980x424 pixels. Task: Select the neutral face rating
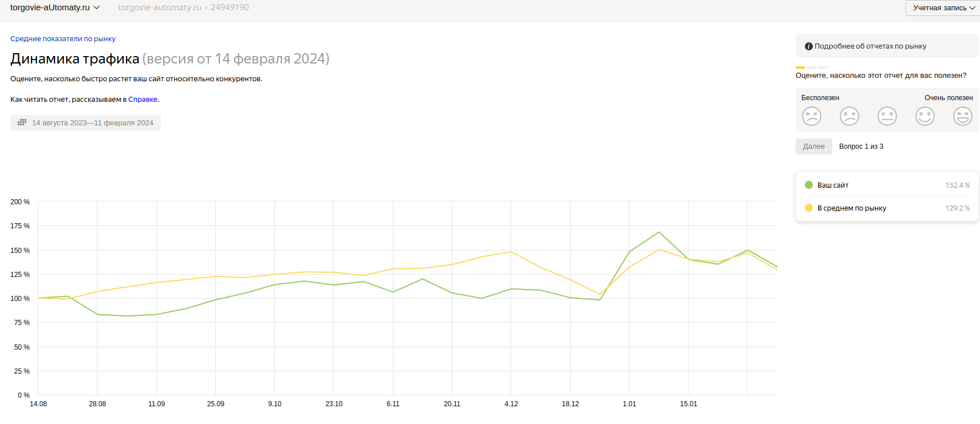[x=887, y=116]
